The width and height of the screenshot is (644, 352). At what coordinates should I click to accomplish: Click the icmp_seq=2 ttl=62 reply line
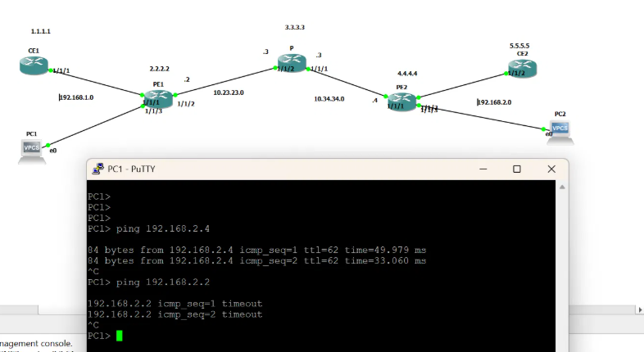coord(257,261)
